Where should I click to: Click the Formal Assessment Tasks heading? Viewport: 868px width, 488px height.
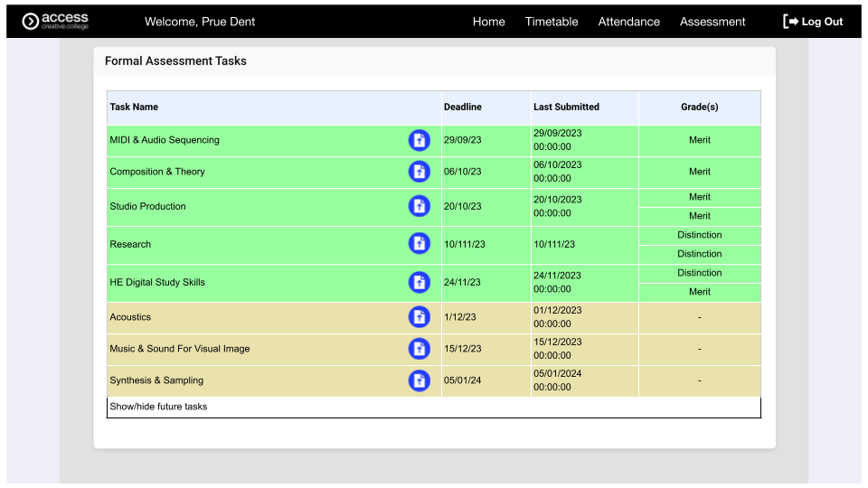coord(175,61)
